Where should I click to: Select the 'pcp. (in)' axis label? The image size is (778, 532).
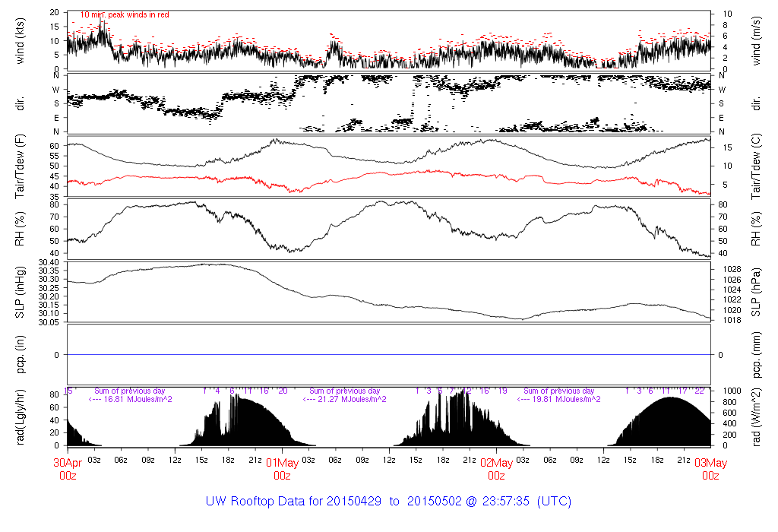click(x=21, y=354)
